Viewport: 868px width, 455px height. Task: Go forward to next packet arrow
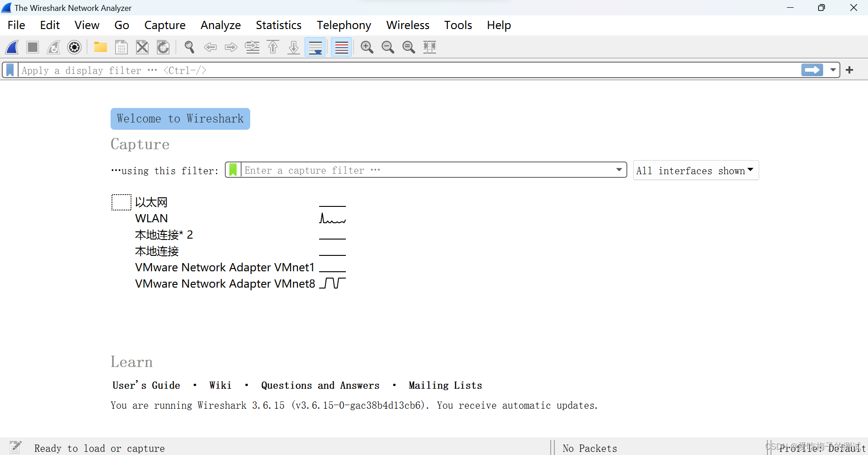pos(231,47)
